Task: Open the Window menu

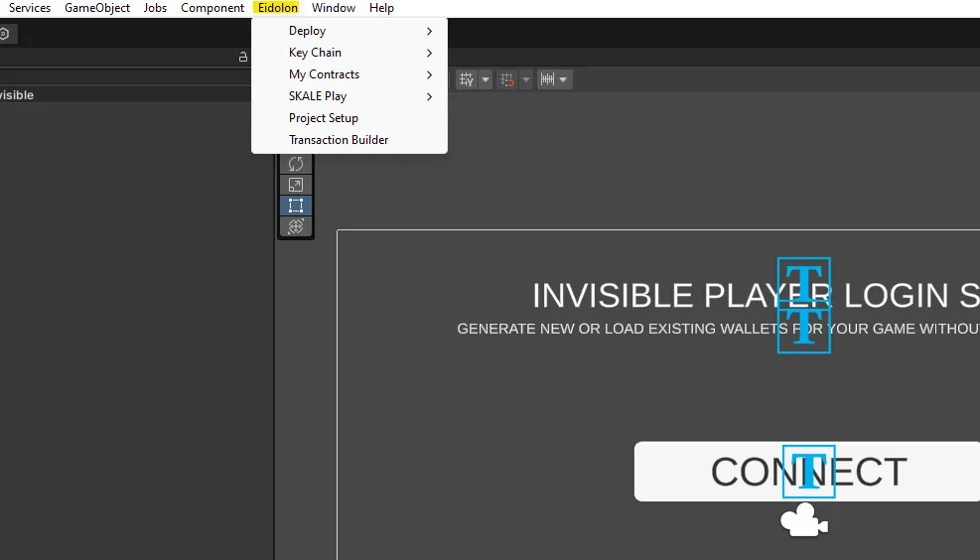Action: click(334, 8)
